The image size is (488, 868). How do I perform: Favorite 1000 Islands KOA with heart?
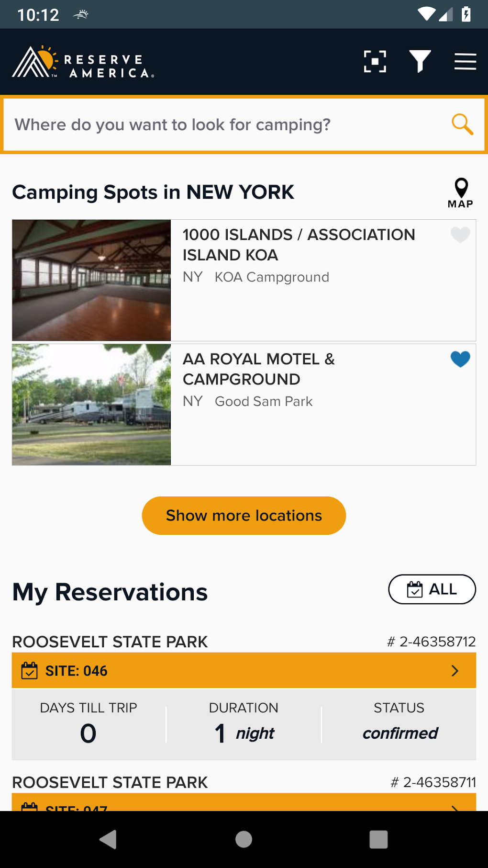[460, 235]
